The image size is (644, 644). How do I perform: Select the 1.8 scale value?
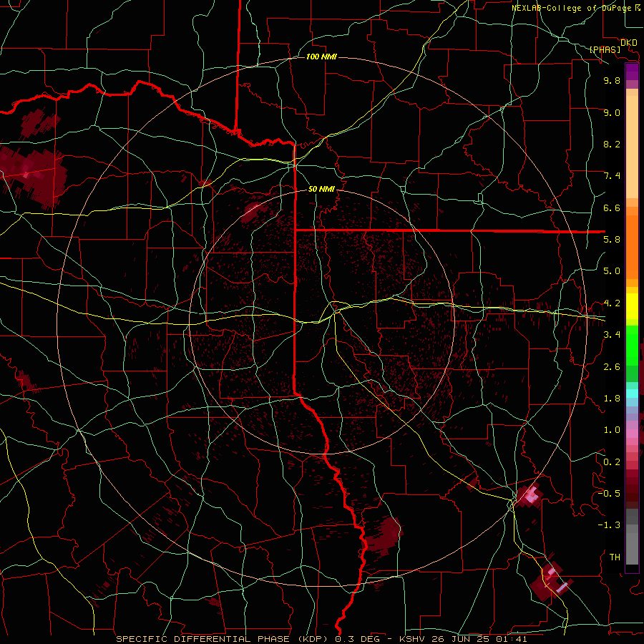[612, 399]
